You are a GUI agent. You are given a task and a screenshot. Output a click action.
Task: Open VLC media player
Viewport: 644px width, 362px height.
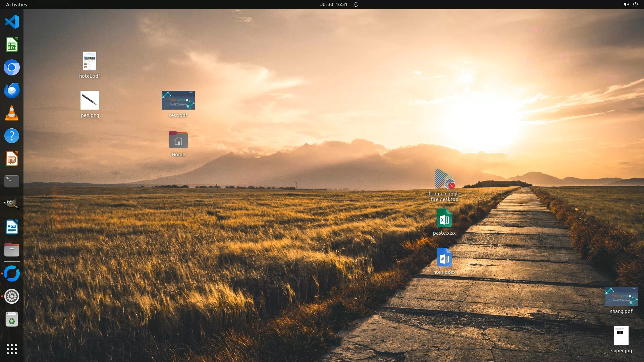click(12, 113)
